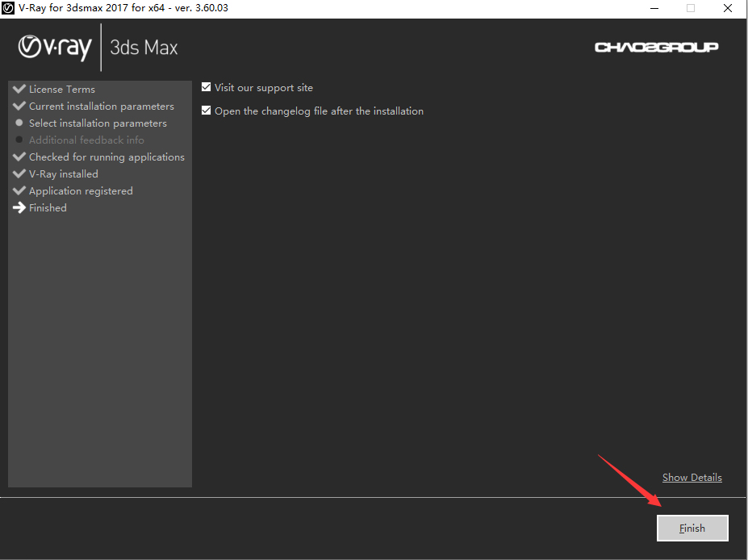Image resolution: width=748 pixels, height=560 pixels.
Task: Click the greyed Additional feedback info step
Action: [x=86, y=140]
